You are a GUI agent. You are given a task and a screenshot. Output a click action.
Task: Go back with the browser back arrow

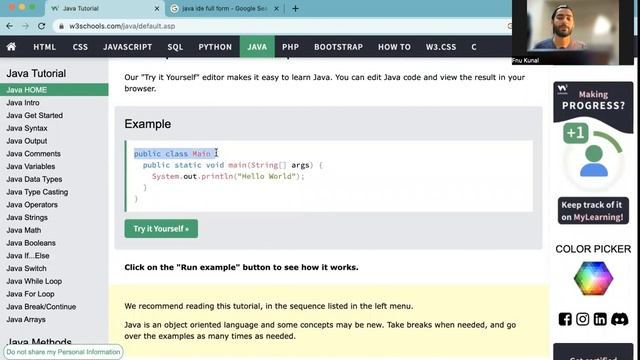[x=9, y=26]
